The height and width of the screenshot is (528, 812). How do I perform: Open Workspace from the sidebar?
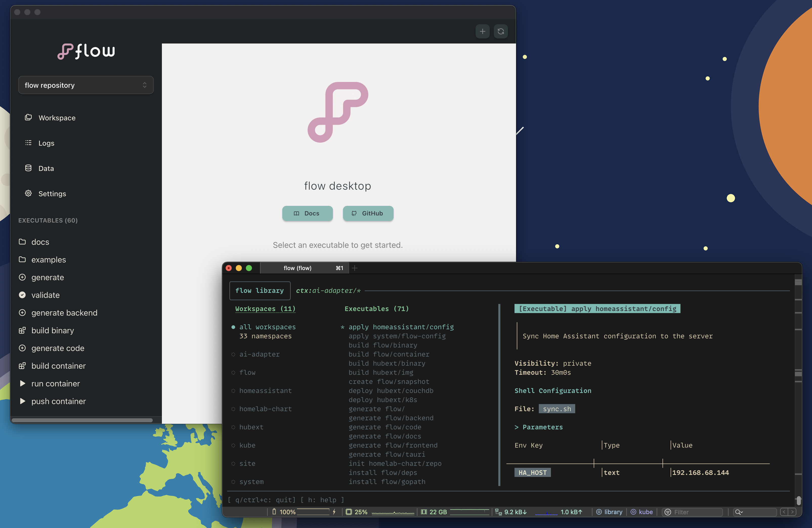tap(57, 118)
